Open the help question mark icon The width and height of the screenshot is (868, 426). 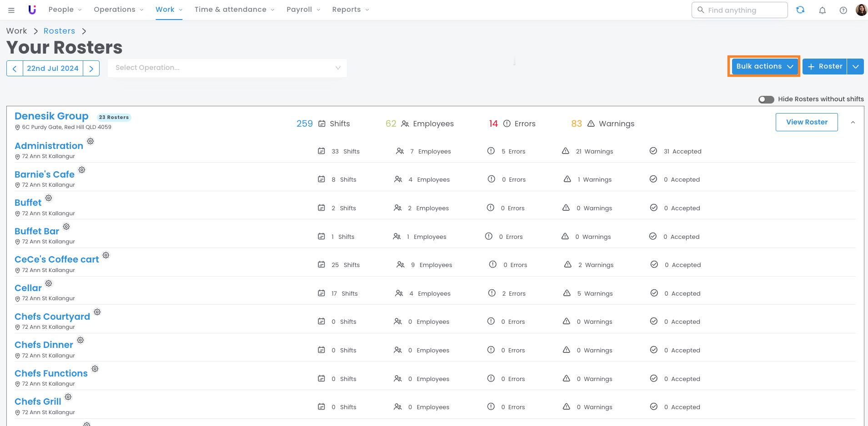[x=843, y=10]
